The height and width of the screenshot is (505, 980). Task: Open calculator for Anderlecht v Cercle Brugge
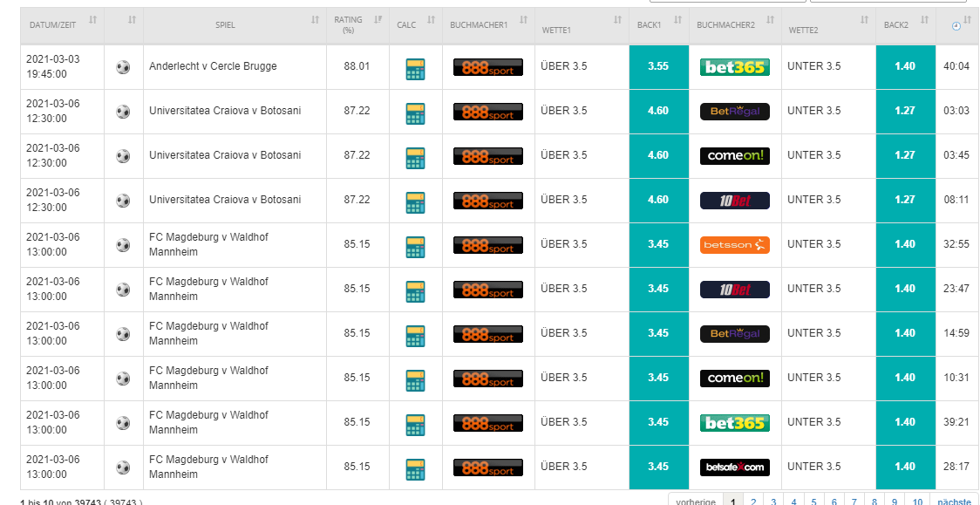tap(415, 69)
